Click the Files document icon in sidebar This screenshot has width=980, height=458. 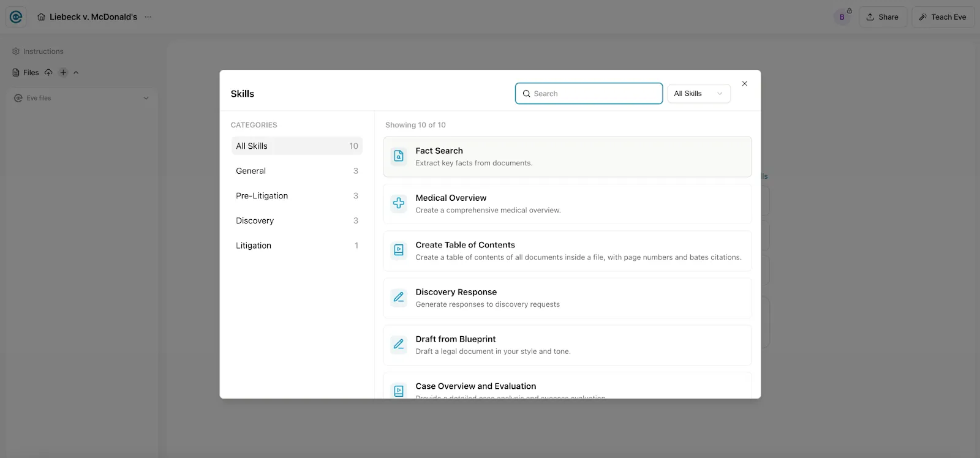click(16, 72)
